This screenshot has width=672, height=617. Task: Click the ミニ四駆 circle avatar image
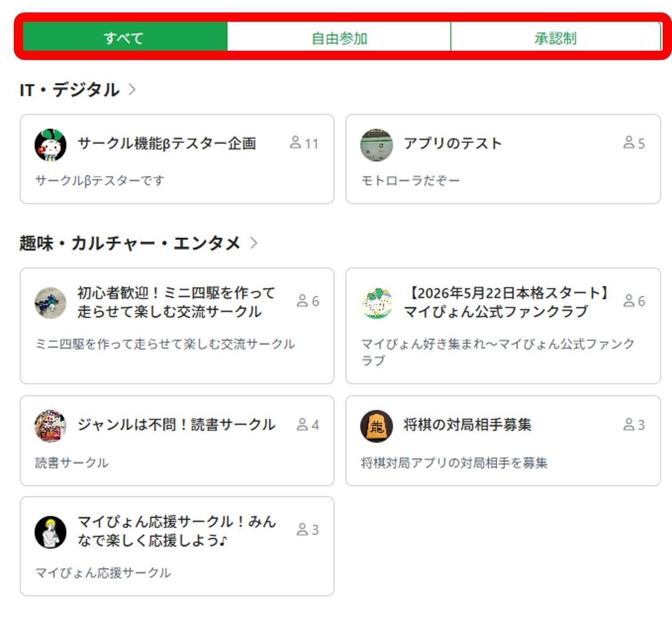50,302
